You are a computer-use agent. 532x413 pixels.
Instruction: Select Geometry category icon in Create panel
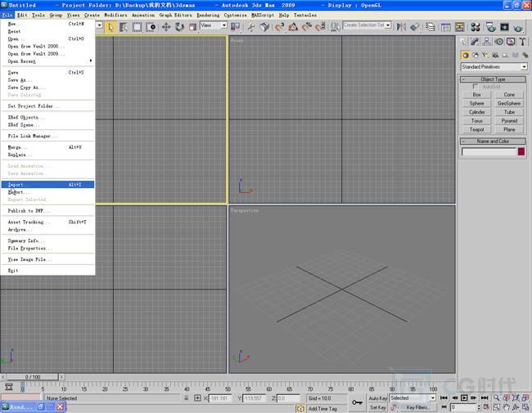pos(466,56)
